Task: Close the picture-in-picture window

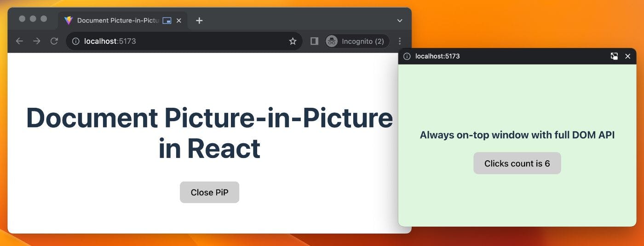Action: click(x=627, y=56)
